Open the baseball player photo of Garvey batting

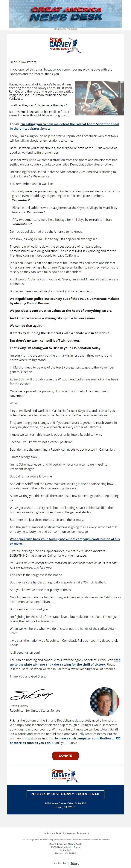(x=99, y=98)
